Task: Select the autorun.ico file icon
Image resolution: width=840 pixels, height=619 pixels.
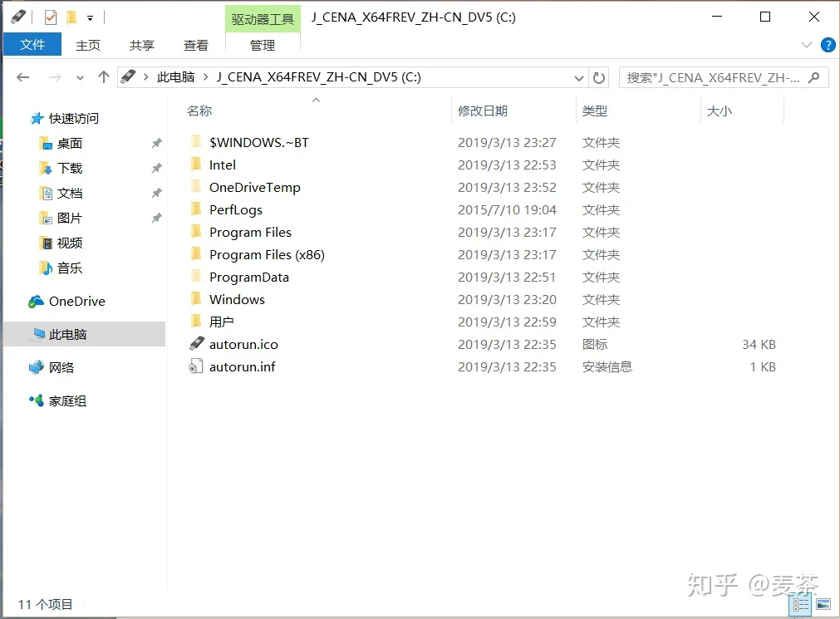Action: 197,343
